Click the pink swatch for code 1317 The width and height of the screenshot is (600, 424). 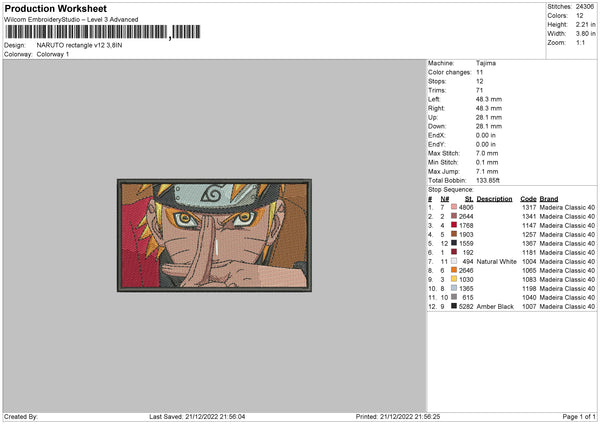(454, 207)
